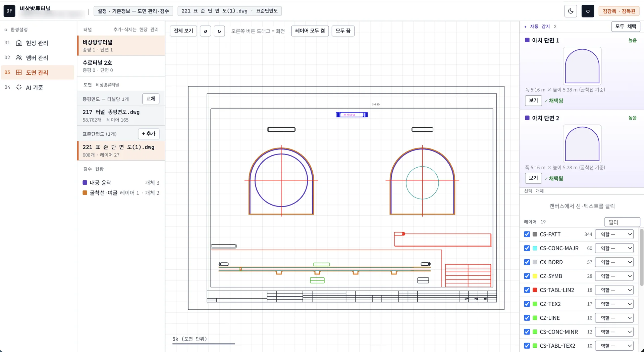Toggle CS-PATT layer checkbox
644x352 pixels.
tap(527, 234)
